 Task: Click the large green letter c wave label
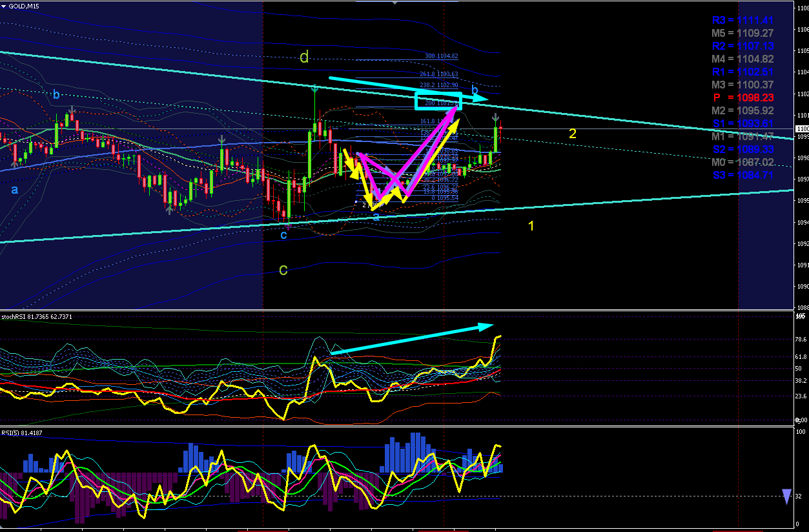[x=283, y=269]
